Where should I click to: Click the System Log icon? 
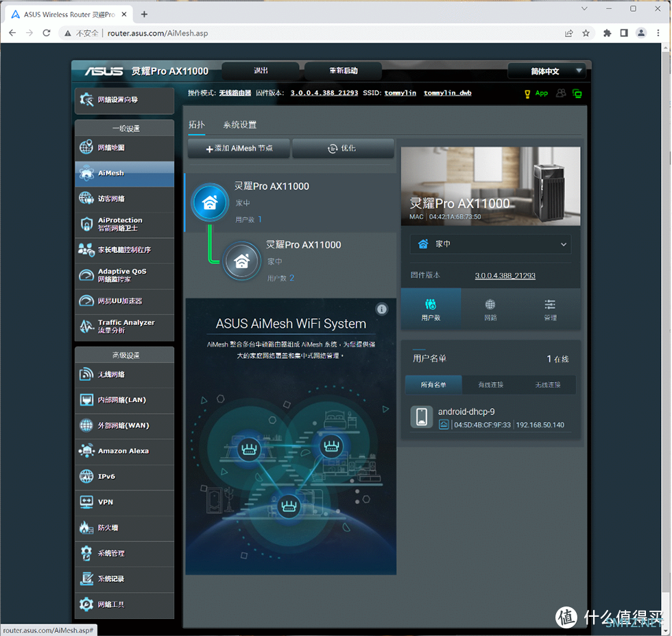(86, 578)
